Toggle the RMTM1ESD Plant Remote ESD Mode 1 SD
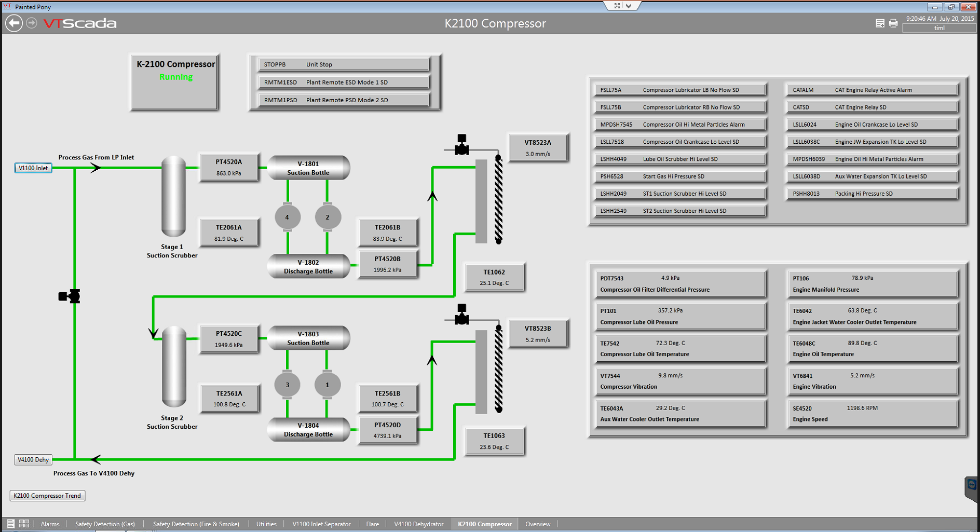The image size is (980, 532). pyautogui.click(x=343, y=82)
